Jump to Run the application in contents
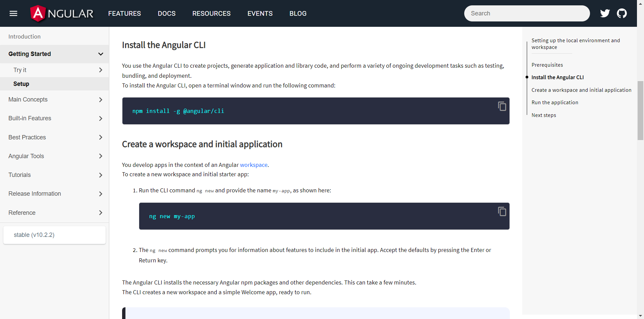Viewport: 644px width, 319px height. pyautogui.click(x=555, y=103)
